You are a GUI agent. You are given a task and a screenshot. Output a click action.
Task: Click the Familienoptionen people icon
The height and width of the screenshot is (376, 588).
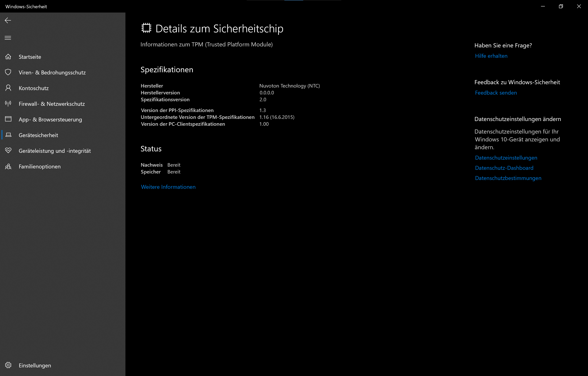[8, 166]
